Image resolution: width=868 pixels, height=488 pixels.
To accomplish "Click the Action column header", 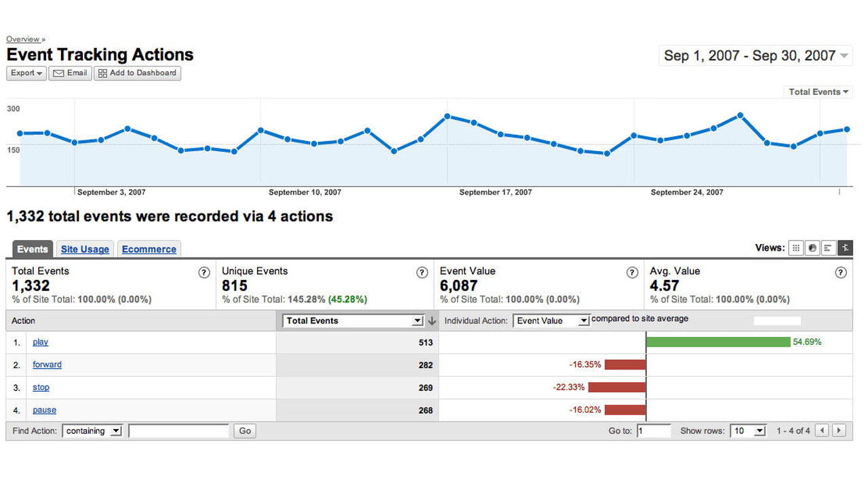I will tap(24, 321).
